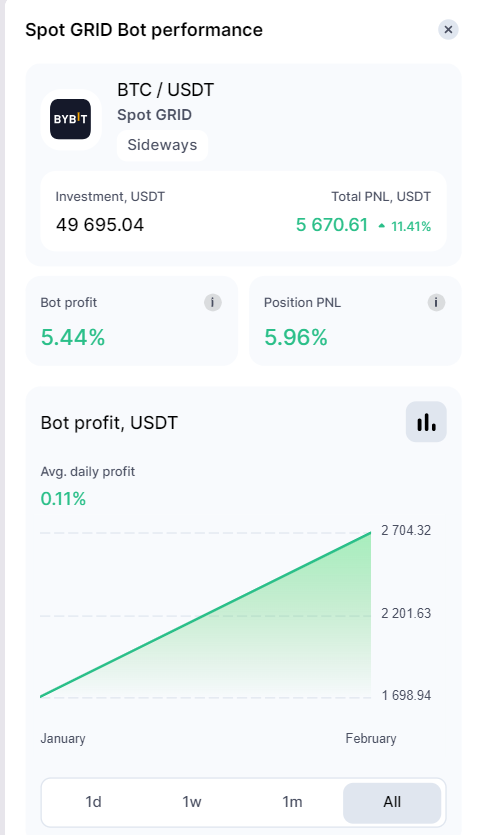This screenshot has width=478, height=835.
Task: Select the 1d time range
Action: [x=93, y=801]
